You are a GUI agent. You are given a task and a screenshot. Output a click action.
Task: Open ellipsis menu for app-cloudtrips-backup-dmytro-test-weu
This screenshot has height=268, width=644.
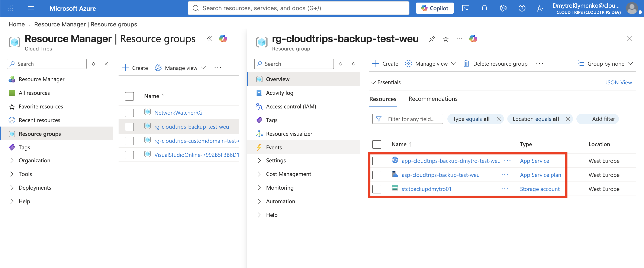508,161
